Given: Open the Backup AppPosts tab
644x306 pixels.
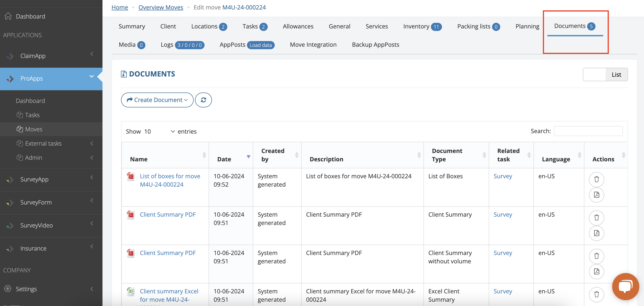Looking at the screenshot, I should [376, 45].
